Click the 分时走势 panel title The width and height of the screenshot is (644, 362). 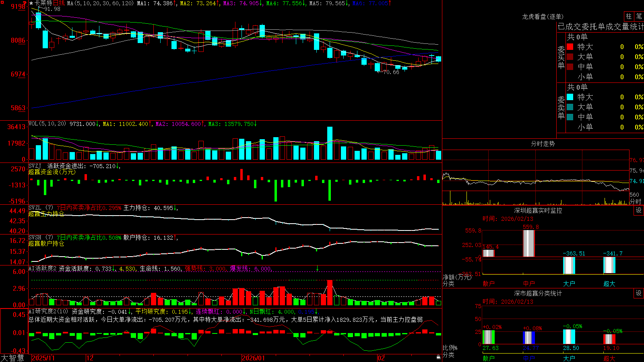[x=543, y=144]
